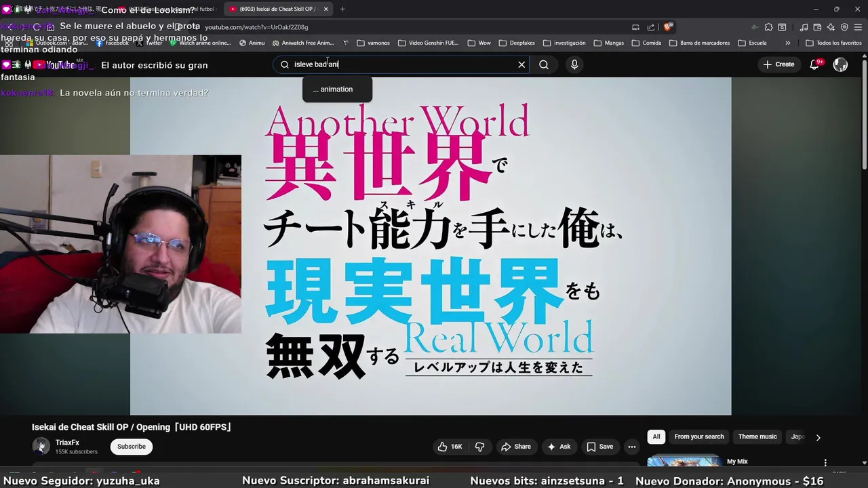Start voice search with the microphone
The height and width of the screenshot is (488, 868).
(574, 64)
